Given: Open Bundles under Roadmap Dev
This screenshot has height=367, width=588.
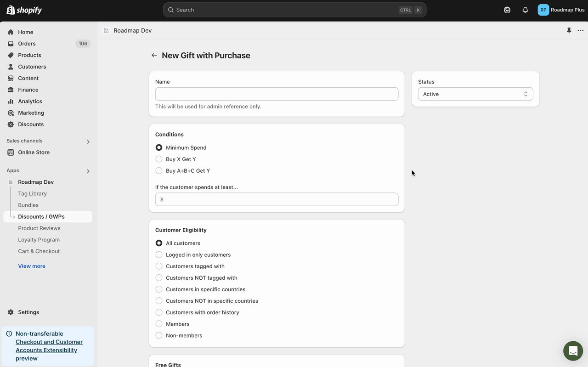Looking at the screenshot, I should click(x=28, y=205).
